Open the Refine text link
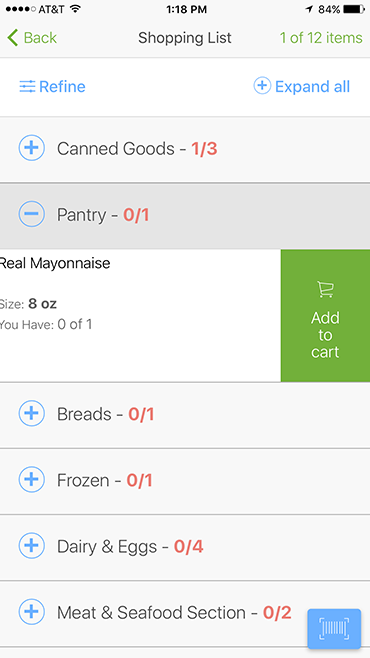The height and width of the screenshot is (658, 370). click(x=62, y=86)
